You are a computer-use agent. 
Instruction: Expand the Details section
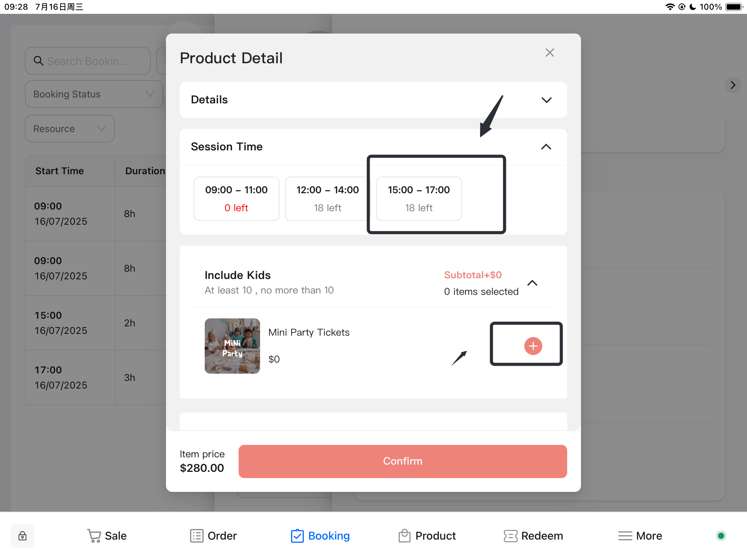click(546, 100)
